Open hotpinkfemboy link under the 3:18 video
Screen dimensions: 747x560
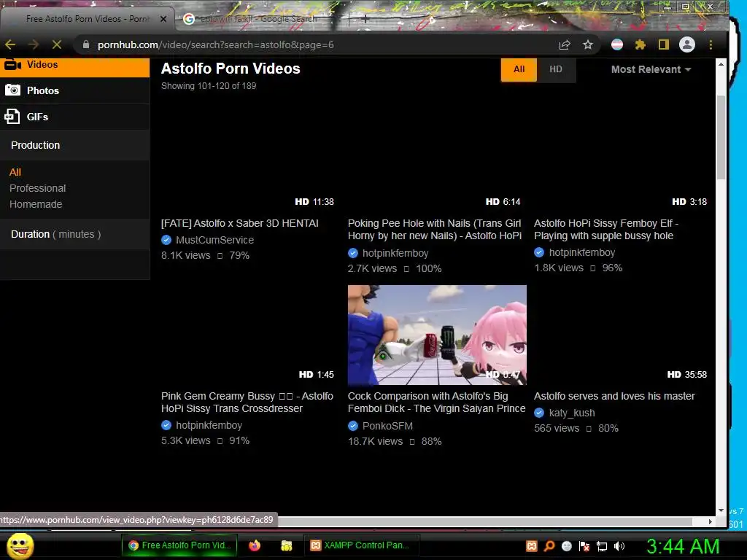[x=581, y=252]
